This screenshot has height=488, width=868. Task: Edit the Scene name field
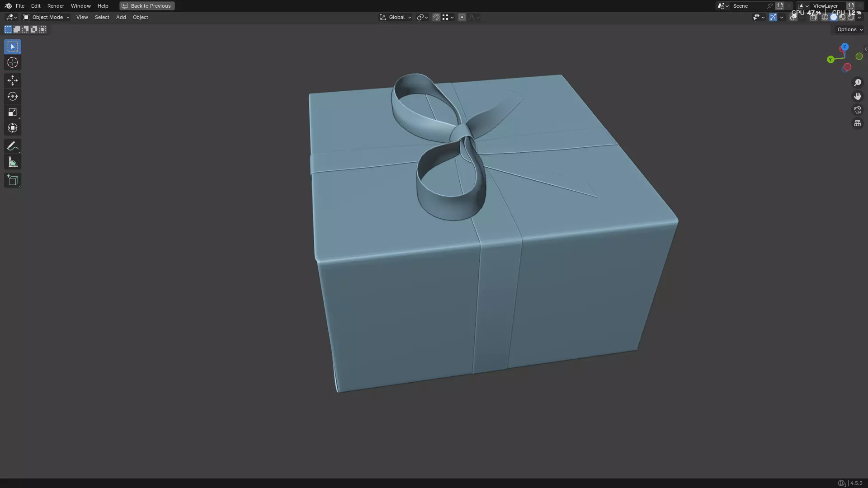click(x=748, y=6)
